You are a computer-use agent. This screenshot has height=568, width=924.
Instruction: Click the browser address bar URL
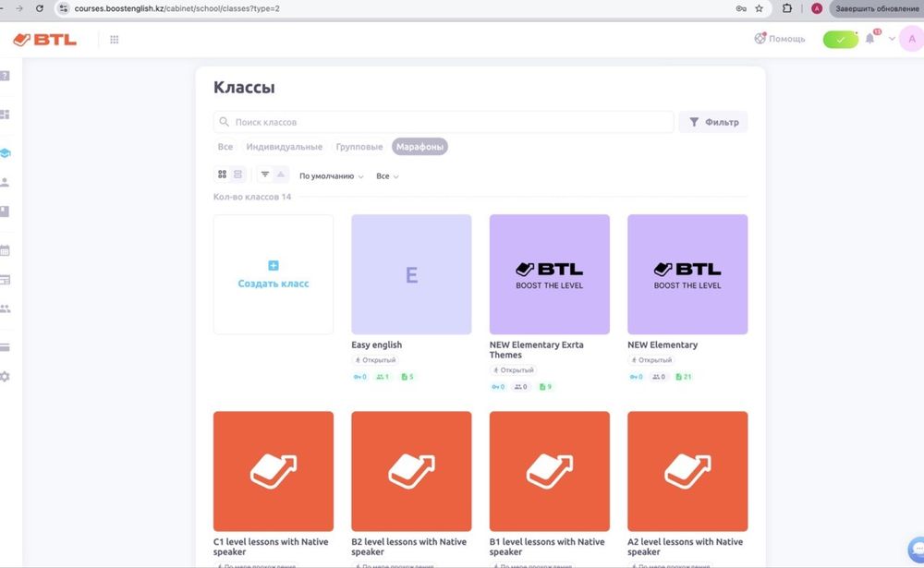(176, 8)
